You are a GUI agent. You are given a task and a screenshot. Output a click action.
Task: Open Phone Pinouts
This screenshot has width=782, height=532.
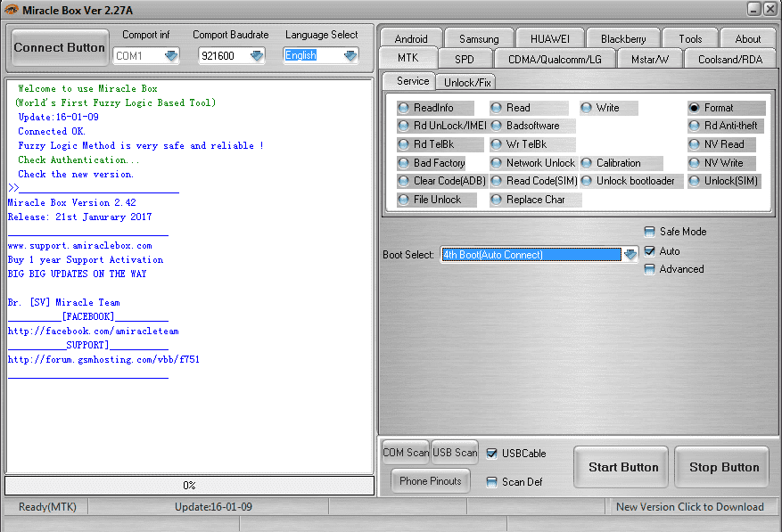[431, 481]
